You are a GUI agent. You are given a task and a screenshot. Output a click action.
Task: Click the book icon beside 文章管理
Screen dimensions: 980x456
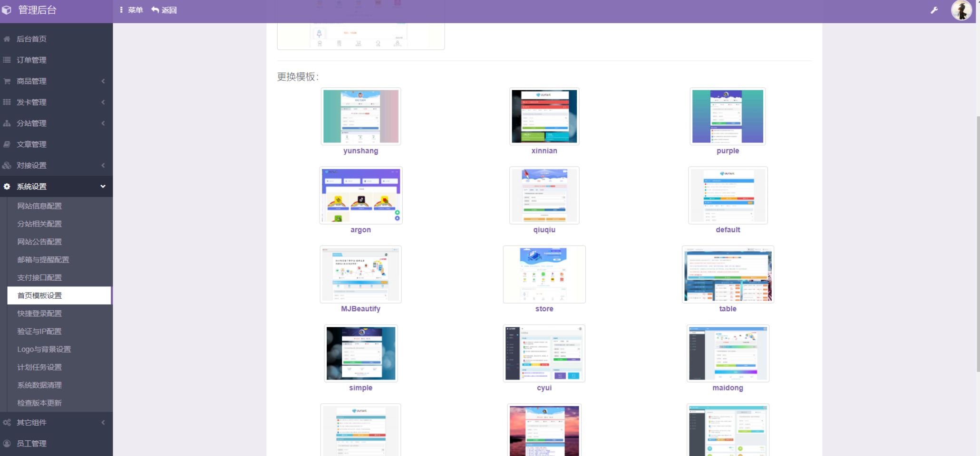click(6, 144)
